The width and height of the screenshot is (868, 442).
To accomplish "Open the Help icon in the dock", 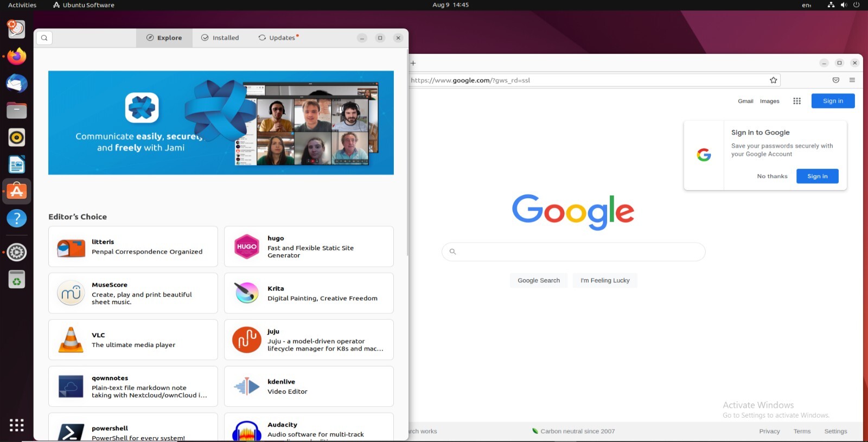I will 17,218.
